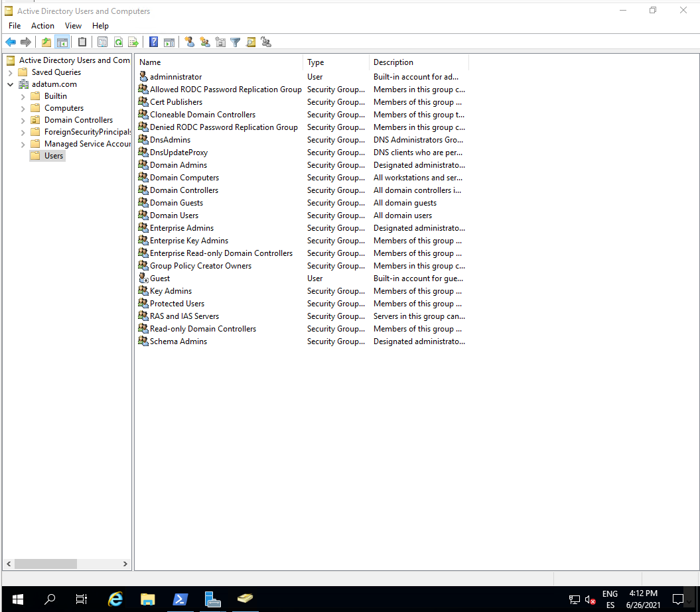Select RAS and IAS Servers group
Viewport: 700px width, 612px height.
(x=178, y=316)
